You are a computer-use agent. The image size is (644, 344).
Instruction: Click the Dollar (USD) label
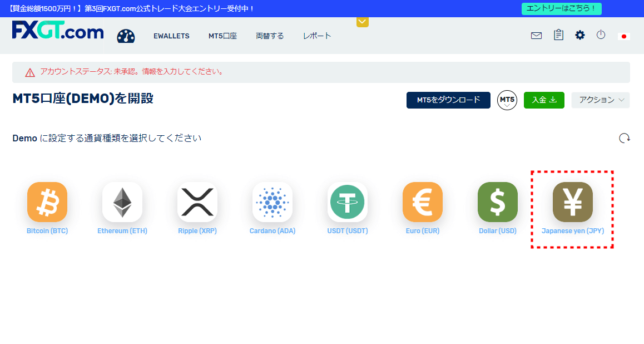pos(498,231)
